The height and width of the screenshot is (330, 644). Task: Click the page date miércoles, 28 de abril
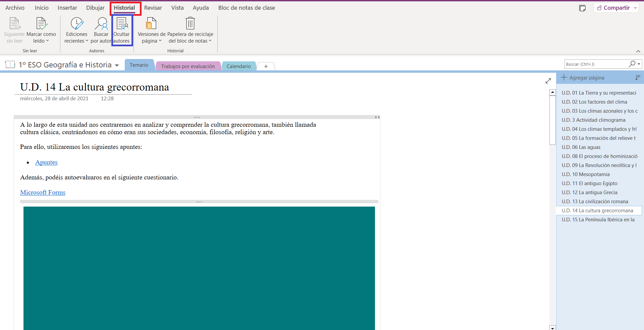(x=54, y=99)
